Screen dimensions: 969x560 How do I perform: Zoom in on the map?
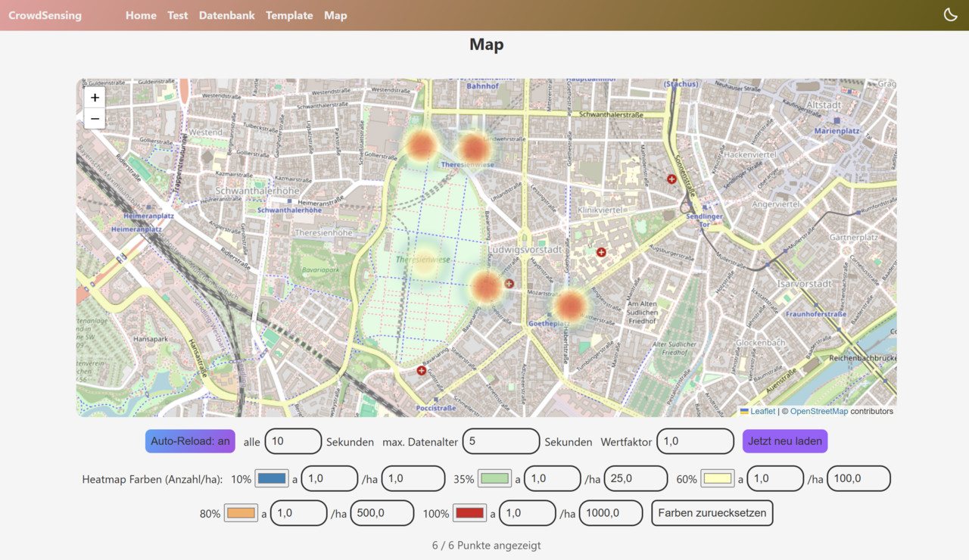tap(95, 98)
